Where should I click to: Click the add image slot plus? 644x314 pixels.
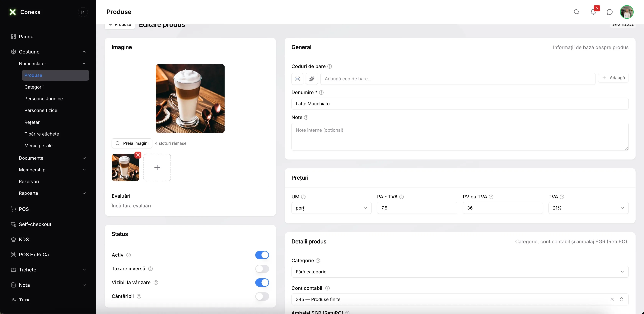[x=157, y=168]
